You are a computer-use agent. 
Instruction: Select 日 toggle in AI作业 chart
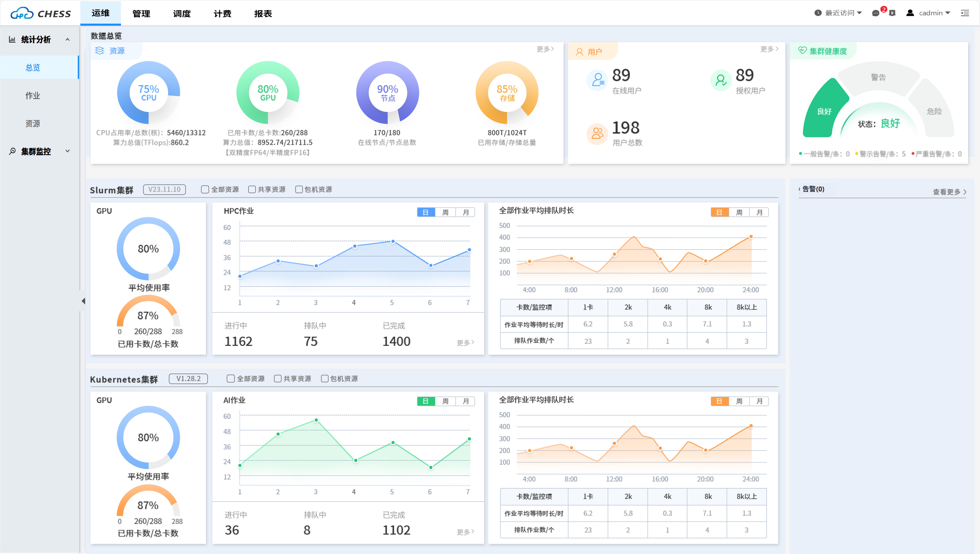click(426, 401)
